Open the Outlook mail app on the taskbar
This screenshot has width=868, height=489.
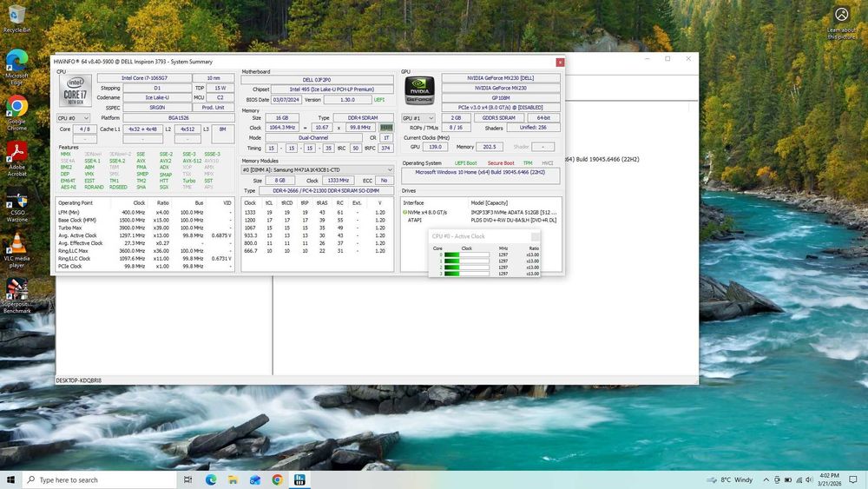(255, 479)
